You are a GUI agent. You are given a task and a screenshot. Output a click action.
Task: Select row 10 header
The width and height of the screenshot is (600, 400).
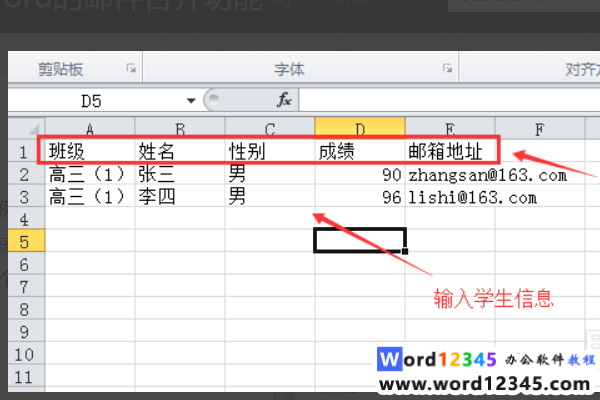tap(26, 354)
